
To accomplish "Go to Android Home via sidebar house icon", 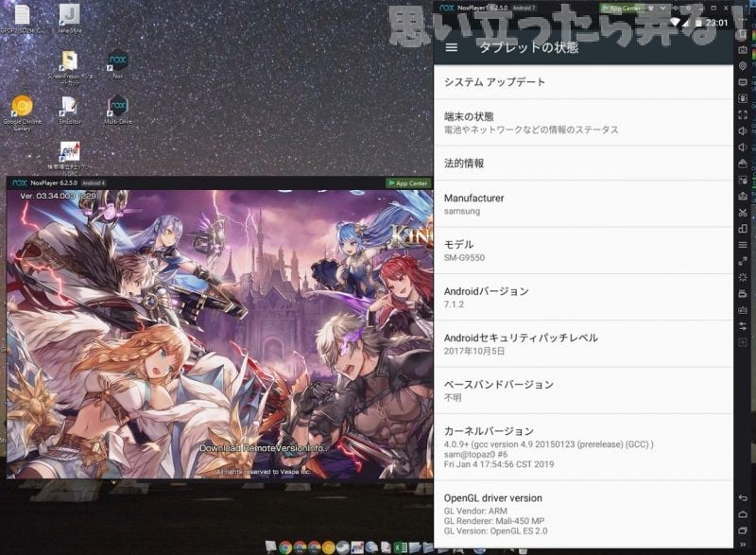I will click(743, 514).
